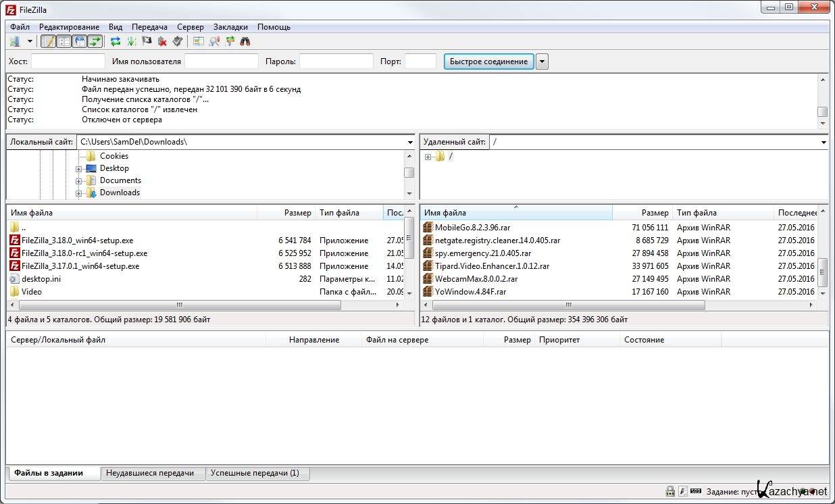Click the binoculars file search icon
Viewport: 835px width, 504px height.
click(245, 42)
